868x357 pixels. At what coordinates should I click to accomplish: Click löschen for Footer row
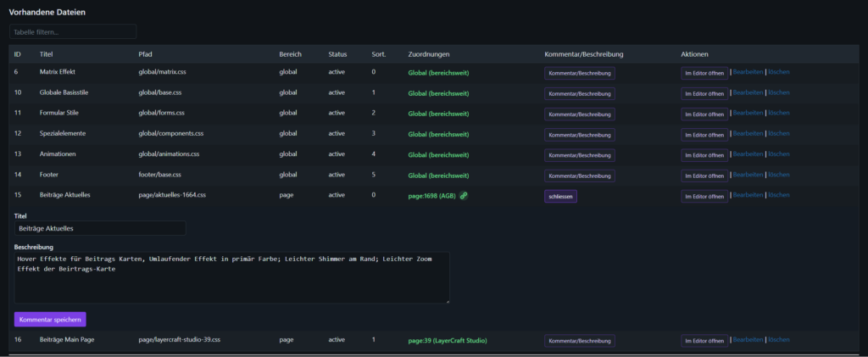779,175
